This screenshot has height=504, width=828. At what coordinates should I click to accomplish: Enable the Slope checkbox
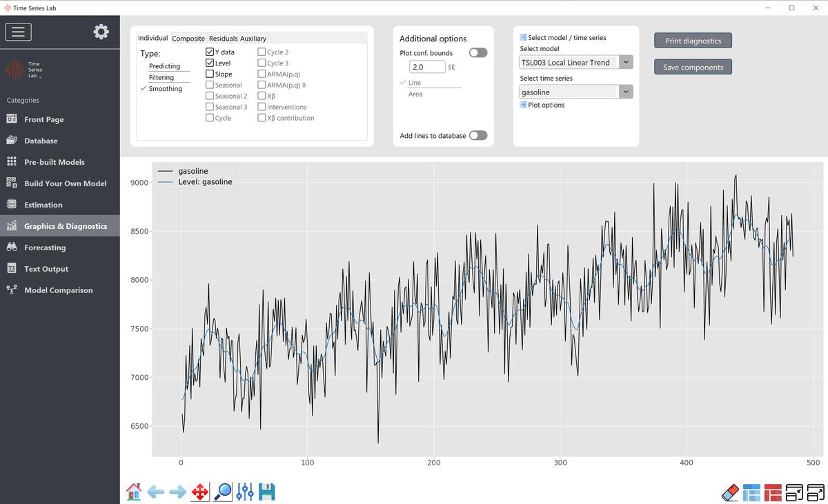tap(210, 74)
